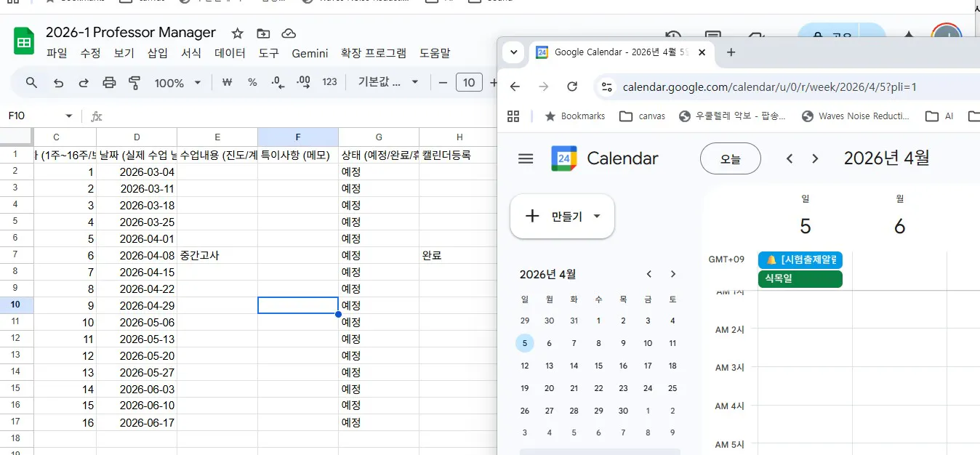Print the spreadsheet
The width and height of the screenshot is (980, 455).
[x=109, y=83]
